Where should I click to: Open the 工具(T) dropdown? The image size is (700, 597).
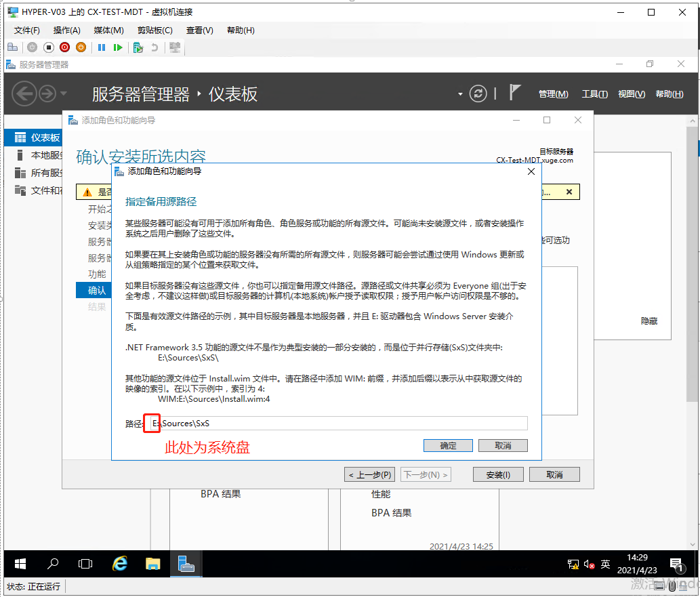(594, 94)
